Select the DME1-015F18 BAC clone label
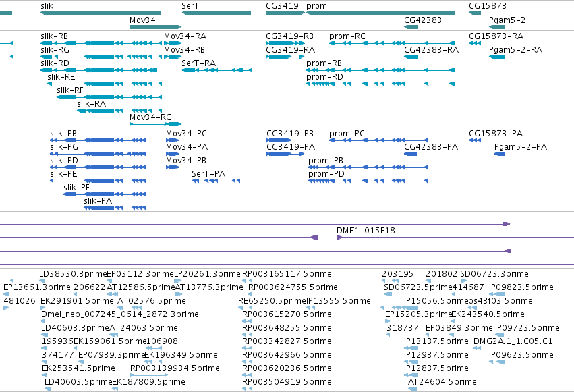The image size is (574, 392). pos(366,231)
